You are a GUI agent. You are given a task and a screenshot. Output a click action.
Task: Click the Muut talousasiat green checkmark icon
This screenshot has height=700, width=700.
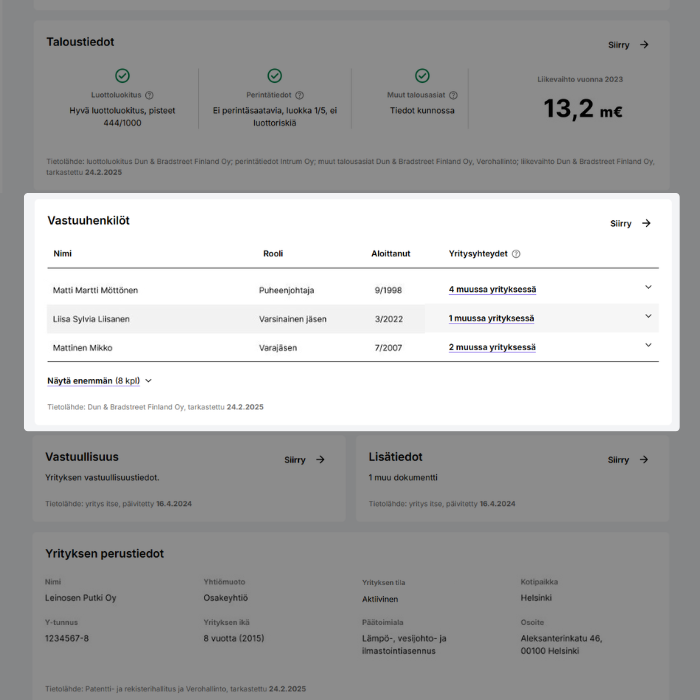pos(422,76)
